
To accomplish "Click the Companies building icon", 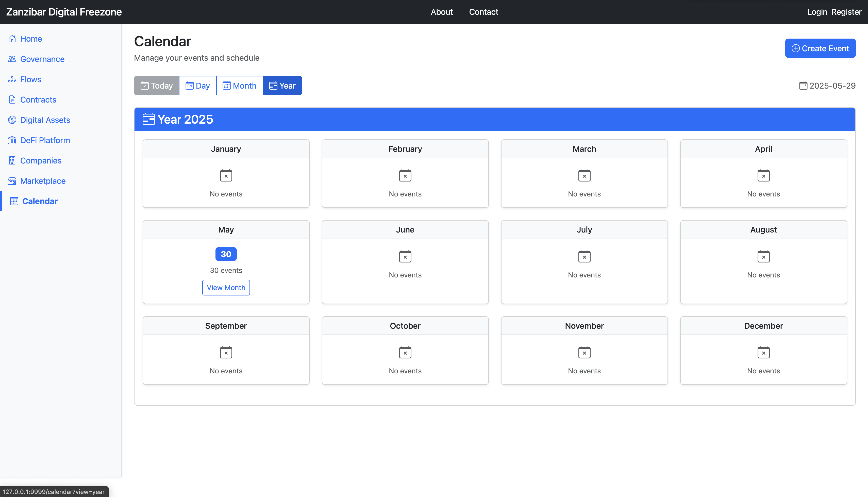I will (x=12, y=160).
